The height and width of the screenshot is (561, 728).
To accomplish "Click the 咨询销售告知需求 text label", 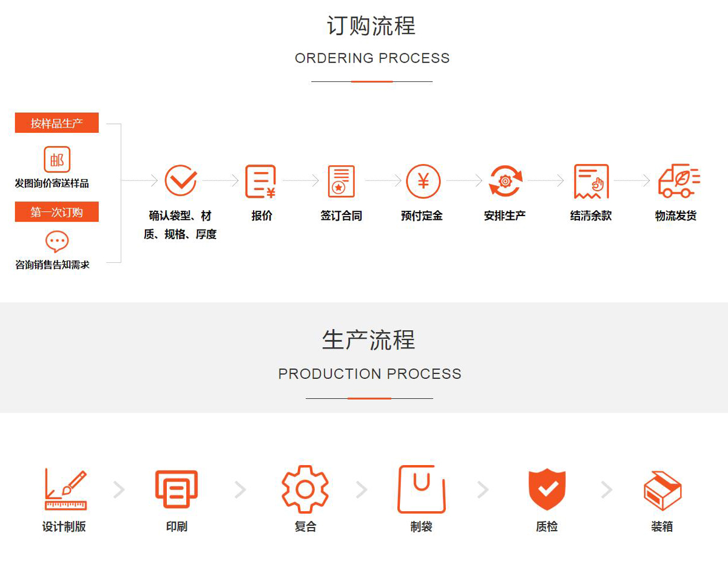I will (x=52, y=265).
